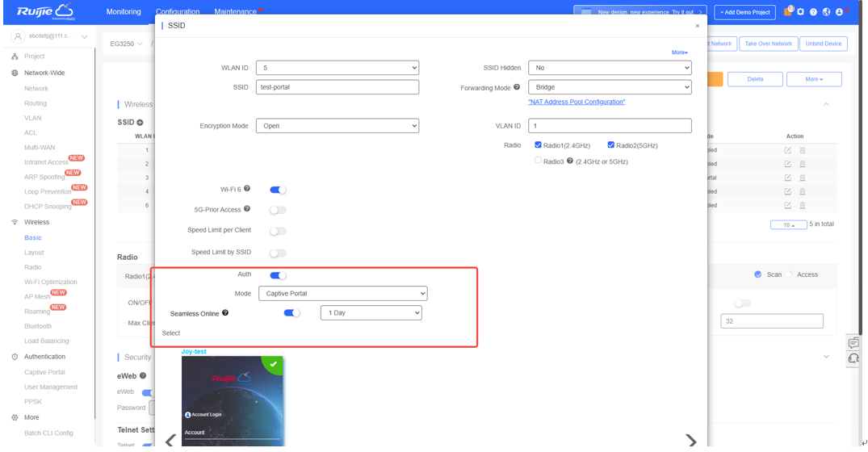Open the WLAN ID dropdown
868x452 pixels.
coord(338,68)
